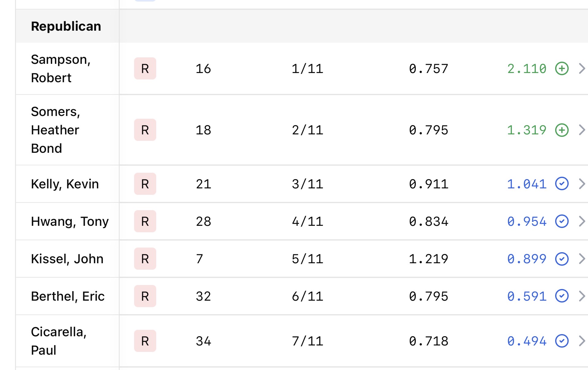
Task: Open Sampson, Robert legislator name
Action: 60,68
